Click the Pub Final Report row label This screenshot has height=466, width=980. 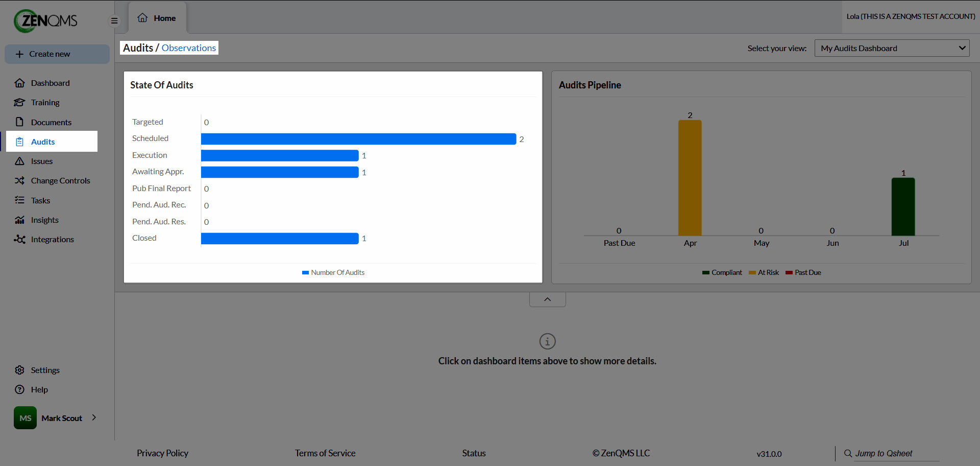161,188
